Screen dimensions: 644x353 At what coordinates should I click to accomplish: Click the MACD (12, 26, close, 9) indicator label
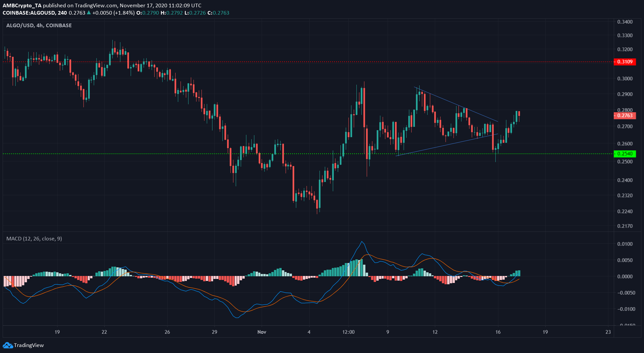pyautogui.click(x=34, y=238)
